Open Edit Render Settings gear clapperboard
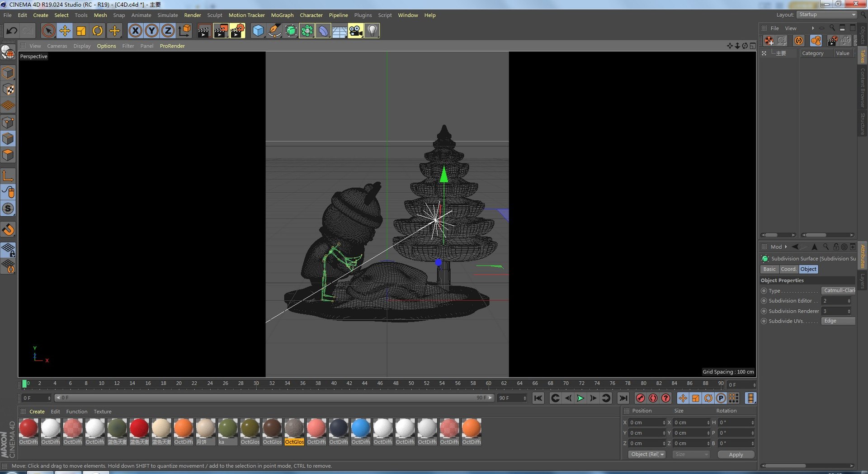The height and width of the screenshot is (474, 868). tap(237, 31)
